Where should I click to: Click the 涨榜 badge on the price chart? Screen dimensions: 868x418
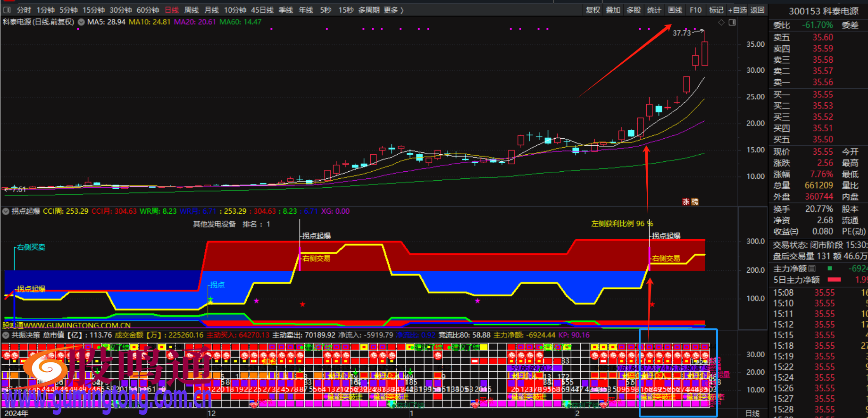[690, 201]
